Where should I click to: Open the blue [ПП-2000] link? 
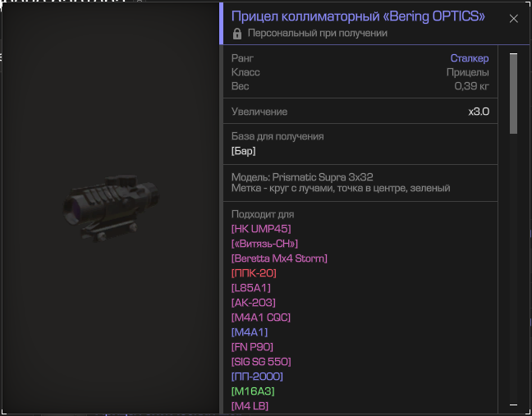[x=257, y=377]
